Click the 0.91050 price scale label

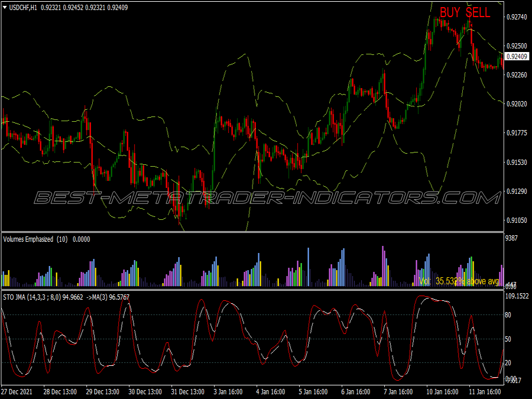click(x=517, y=220)
